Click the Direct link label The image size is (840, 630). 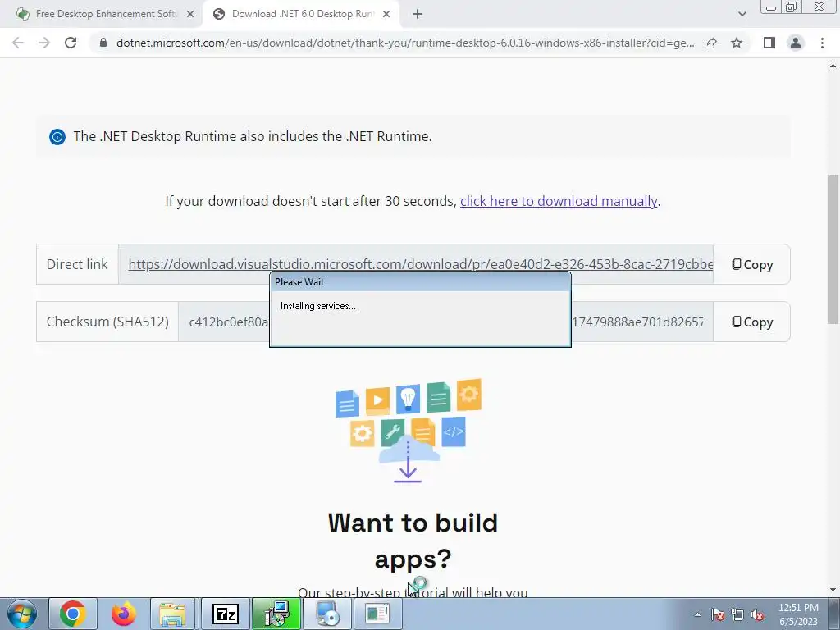(x=77, y=264)
